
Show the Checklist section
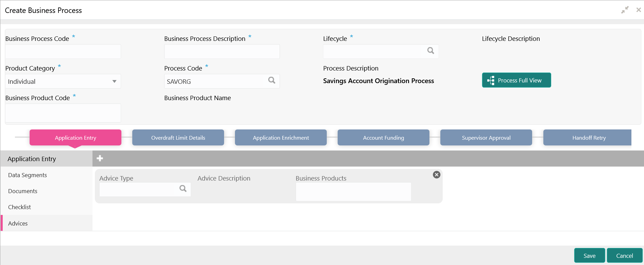(x=19, y=207)
